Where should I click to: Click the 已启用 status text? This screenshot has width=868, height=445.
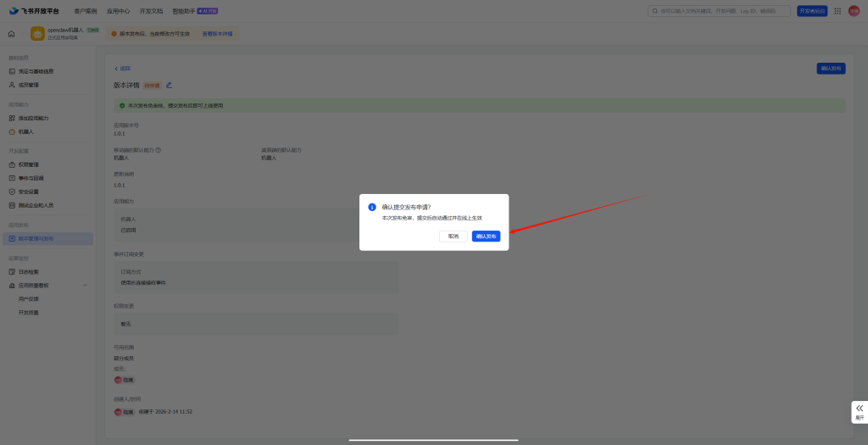128,231
